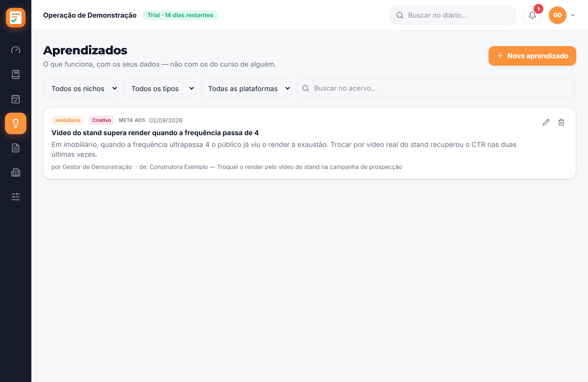Click the imobiliario tag
Screen dimensions: 588x382
point(68,120)
